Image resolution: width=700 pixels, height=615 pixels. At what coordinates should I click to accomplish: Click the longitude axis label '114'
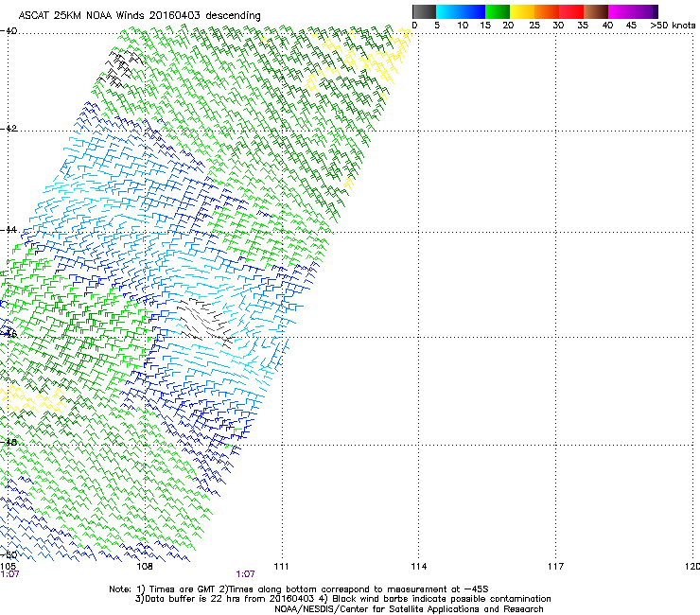coord(418,567)
